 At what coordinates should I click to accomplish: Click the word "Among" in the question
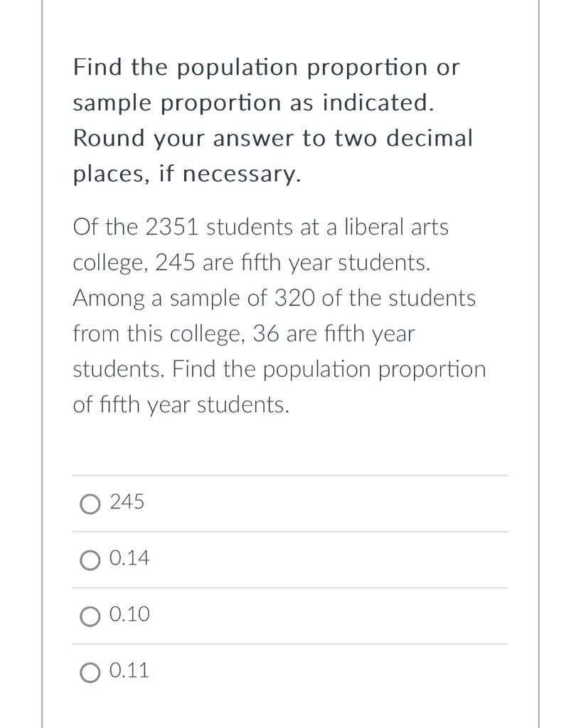(x=107, y=299)
